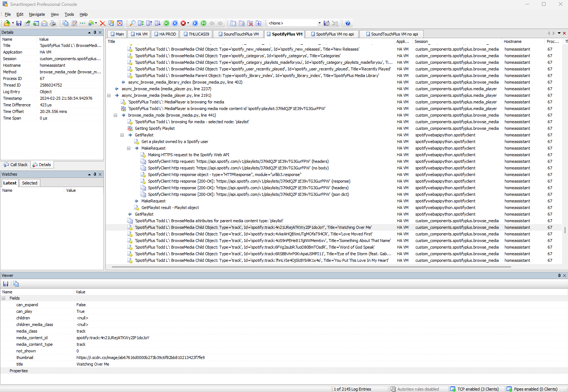Click the Print toolbar icon
The image size is (568, 392).
(53, 23)
